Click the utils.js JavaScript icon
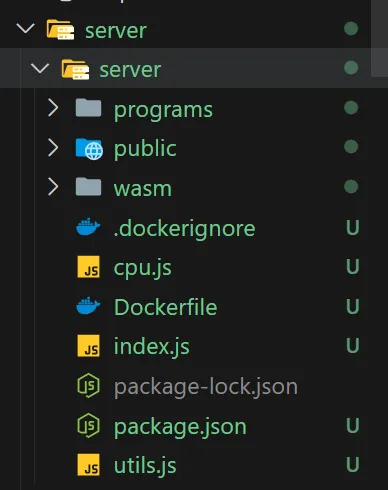Image resolution: width=388 pixels, height=490 pixels. tap(88, 465)
